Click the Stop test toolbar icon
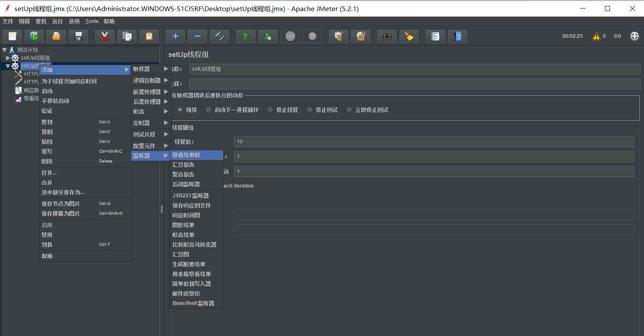 290,36
